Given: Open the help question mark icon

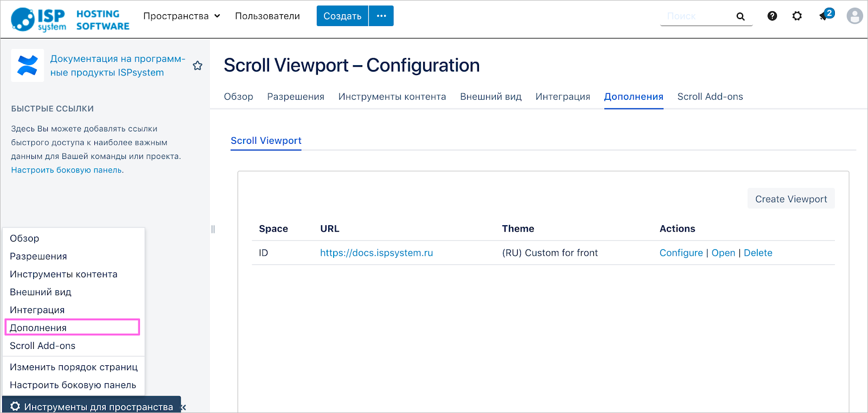Looking at the screenshot, I should pyautogui.click(x=772, y=16).
